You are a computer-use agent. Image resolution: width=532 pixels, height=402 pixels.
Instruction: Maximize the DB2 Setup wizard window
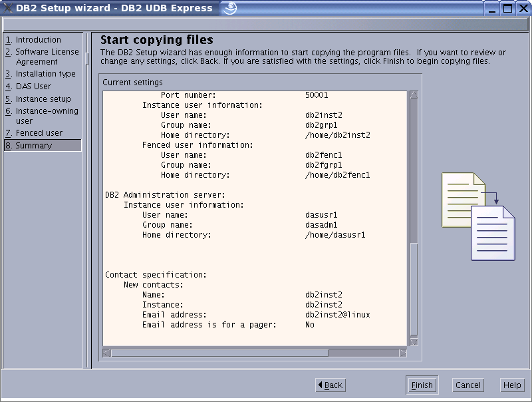(x=507, y=8)
